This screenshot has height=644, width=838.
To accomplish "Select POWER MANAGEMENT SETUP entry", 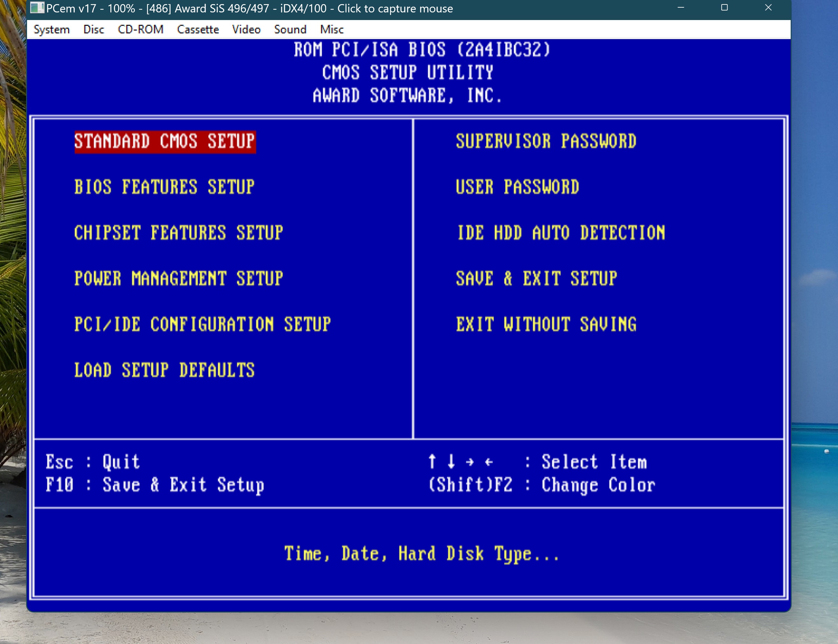I will click(179, 279).
